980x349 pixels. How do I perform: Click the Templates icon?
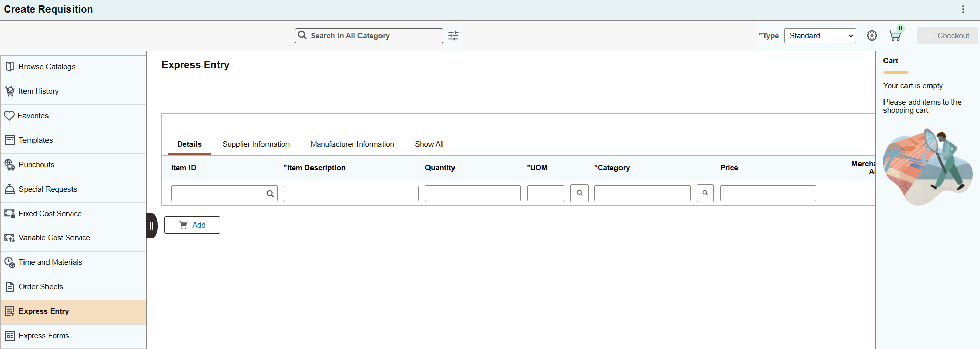click(10, 140)
